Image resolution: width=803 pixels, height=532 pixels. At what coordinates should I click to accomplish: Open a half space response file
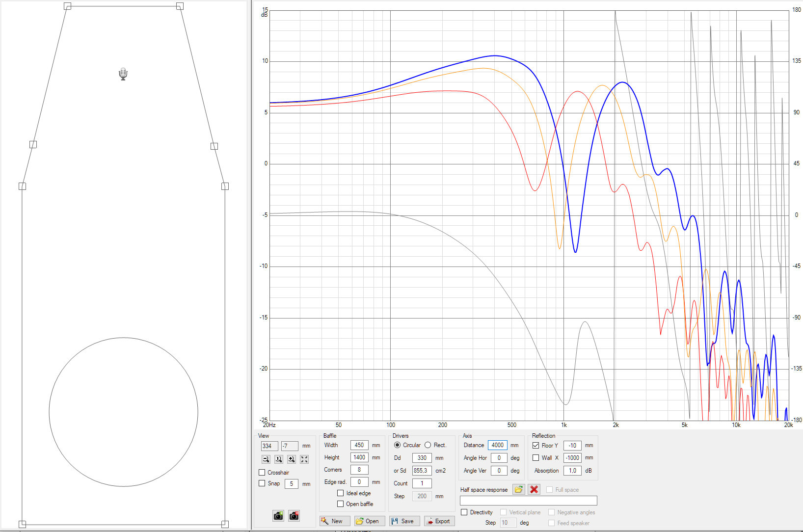coord(518,489)
